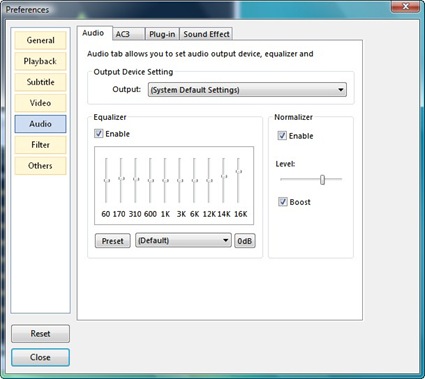Switch to the AC3 tab

click(128, 34)
